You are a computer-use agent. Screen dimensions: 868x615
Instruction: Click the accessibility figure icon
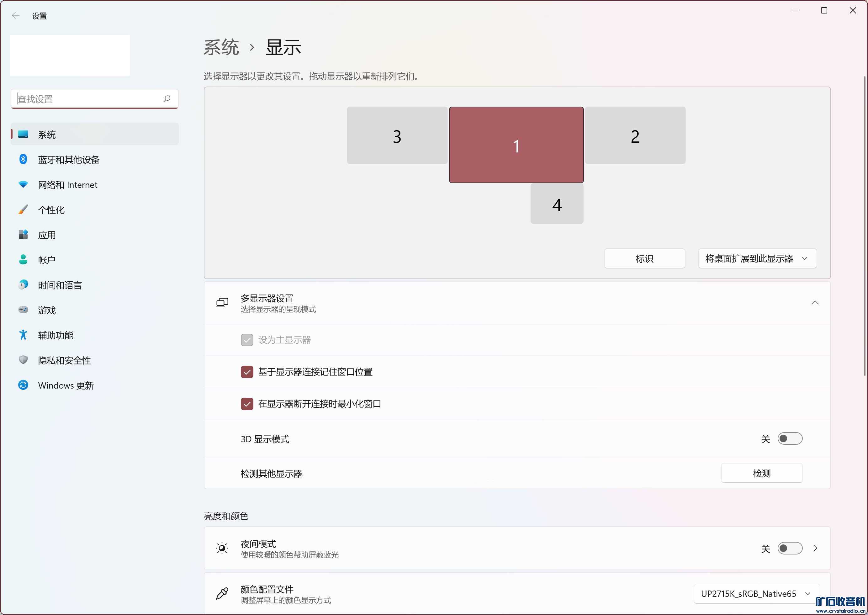[x=23, y=335]
